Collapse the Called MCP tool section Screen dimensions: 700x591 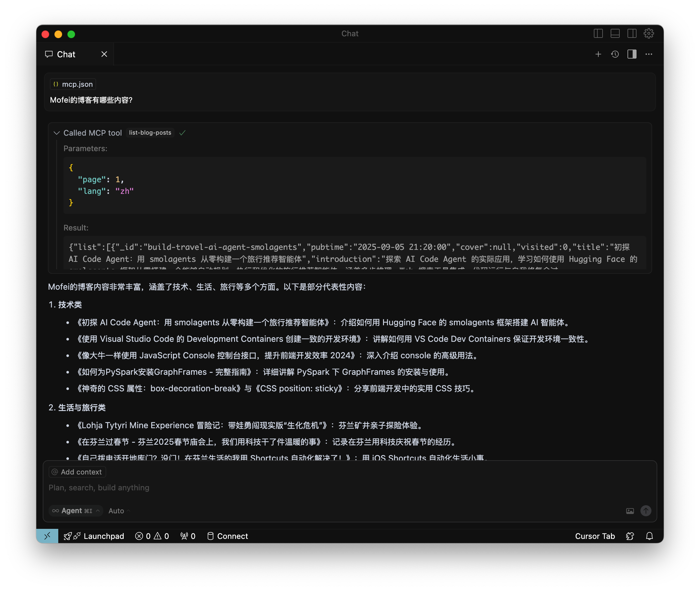pyautogui.click(x=57, y=133)
